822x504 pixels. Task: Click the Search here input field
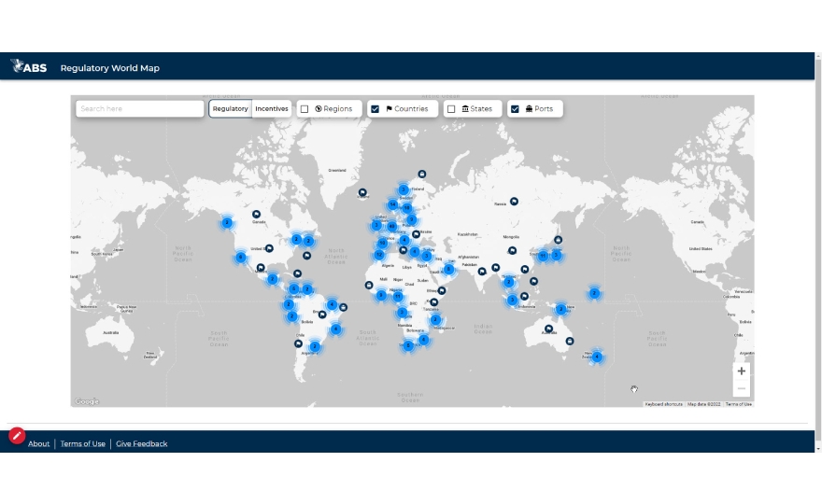(140, 109)
